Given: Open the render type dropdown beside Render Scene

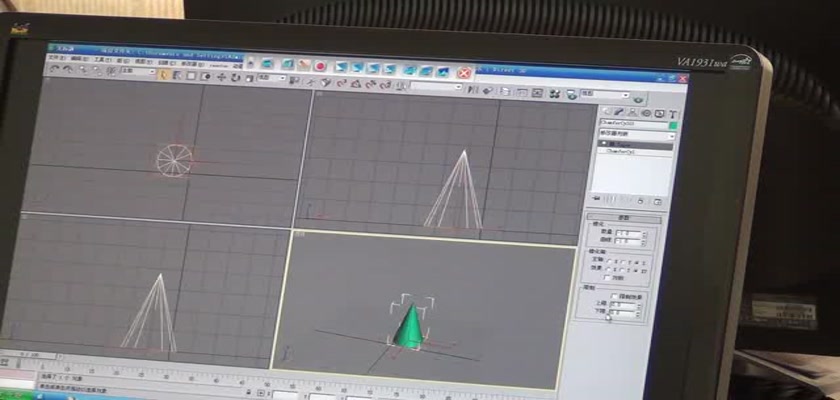Looking at the screenshot, I should (x=606, y=94).
